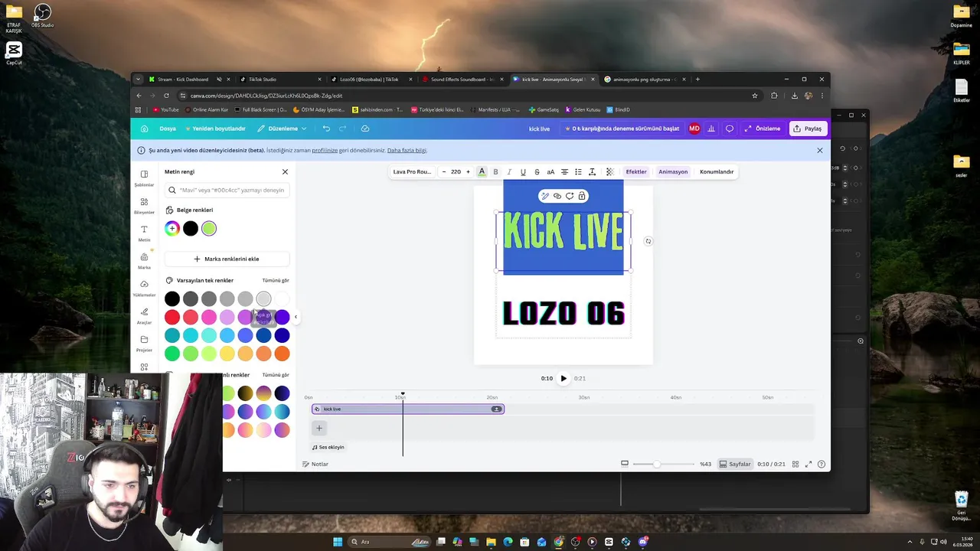
Task: Undo the last action in Canva
Action: click(326, 129)
